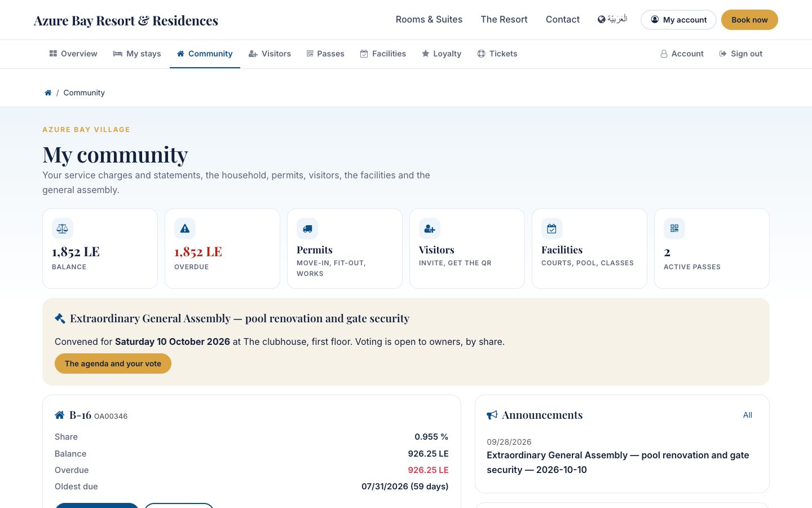Click the globe language icon
This screenshot has width=812, height=508.
(602, 19)
